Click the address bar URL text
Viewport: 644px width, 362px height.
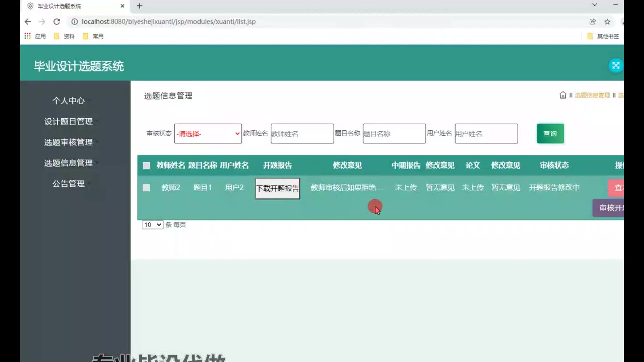169,22
